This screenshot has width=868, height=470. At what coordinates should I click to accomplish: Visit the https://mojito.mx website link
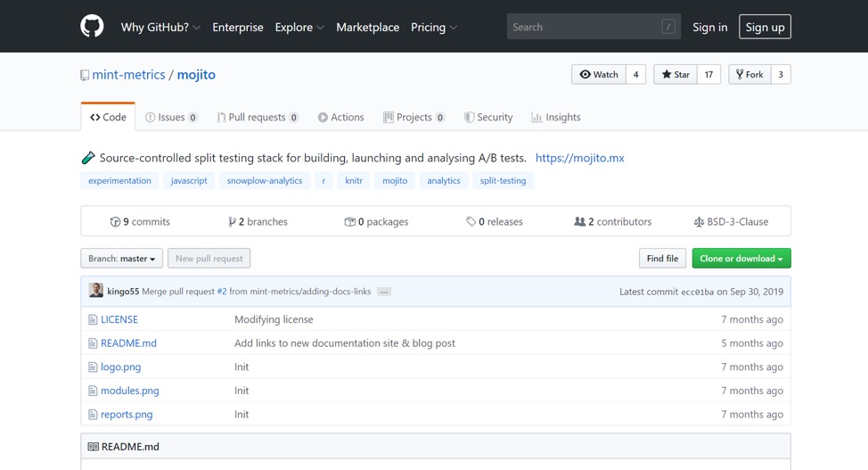579,158
